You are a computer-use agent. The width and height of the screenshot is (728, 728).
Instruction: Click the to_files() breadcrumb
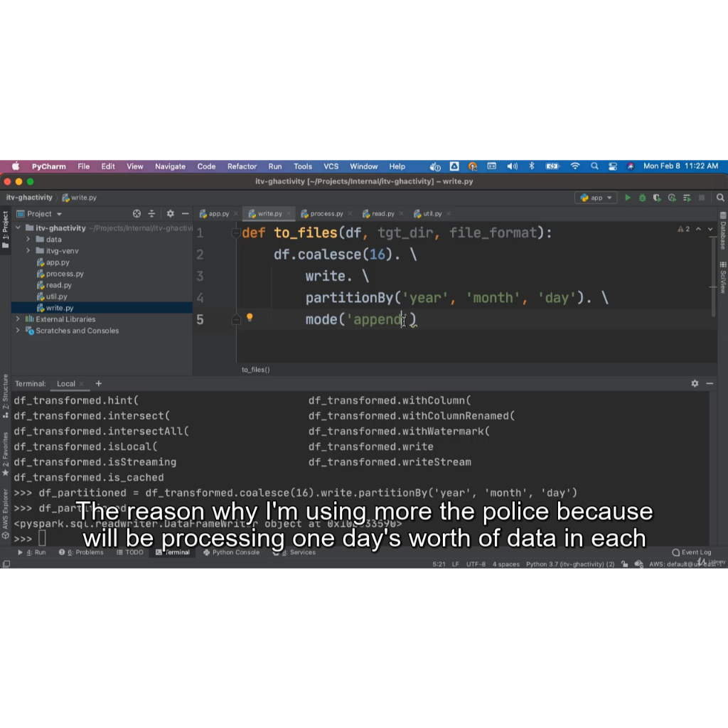(x=255, y=370)
